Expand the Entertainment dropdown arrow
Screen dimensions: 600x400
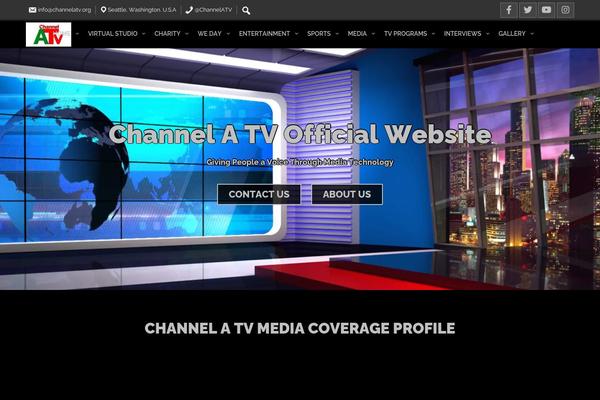(297, 34)
